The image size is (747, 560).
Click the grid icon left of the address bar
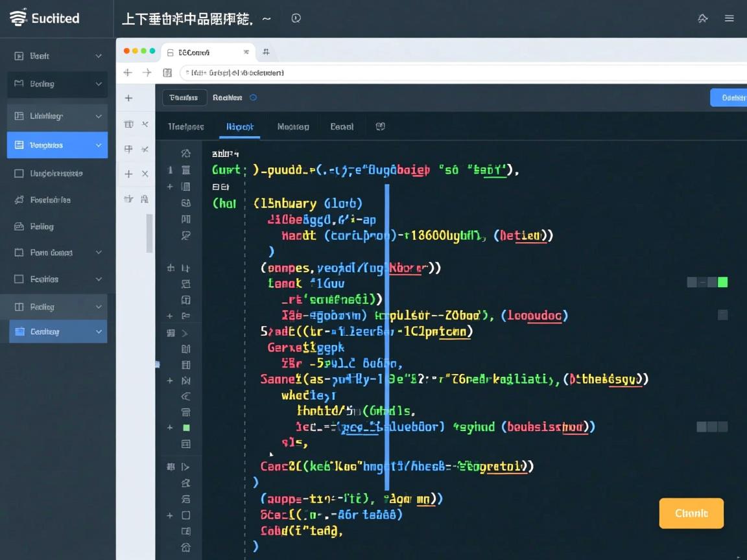(x=167, y=73)
